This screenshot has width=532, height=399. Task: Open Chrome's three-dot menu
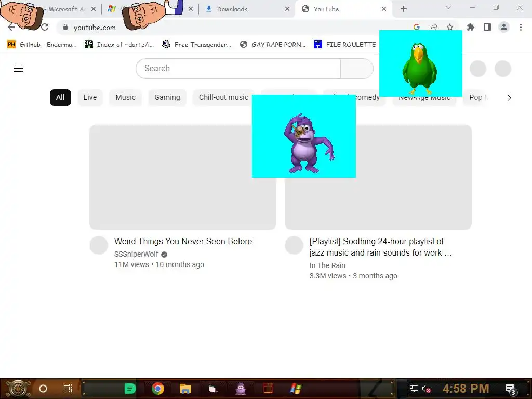pyautogui.click(x=521, y=27)
